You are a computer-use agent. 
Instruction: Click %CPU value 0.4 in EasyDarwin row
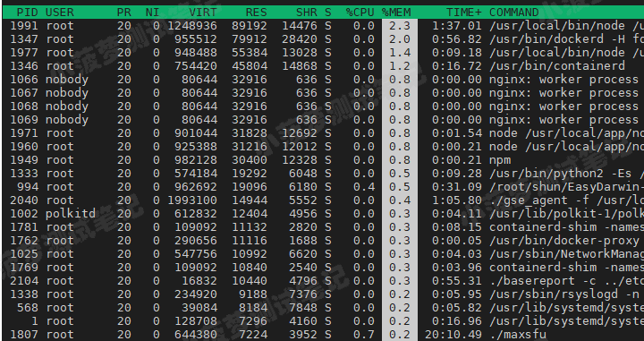[364, 187]
